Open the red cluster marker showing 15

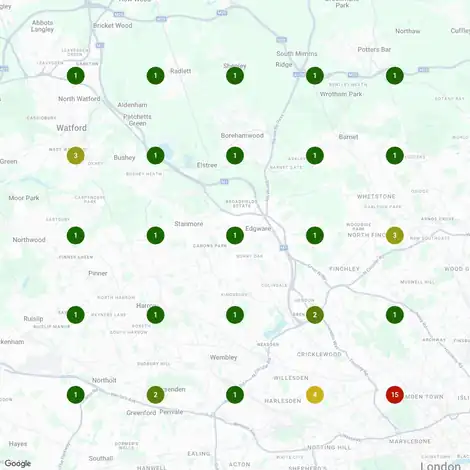click(x=395, y=395)
